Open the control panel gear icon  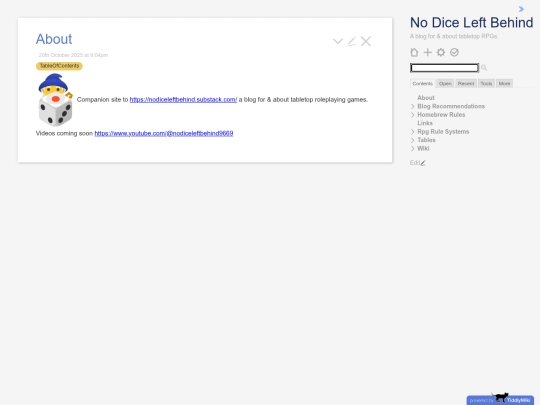(441, 52)
